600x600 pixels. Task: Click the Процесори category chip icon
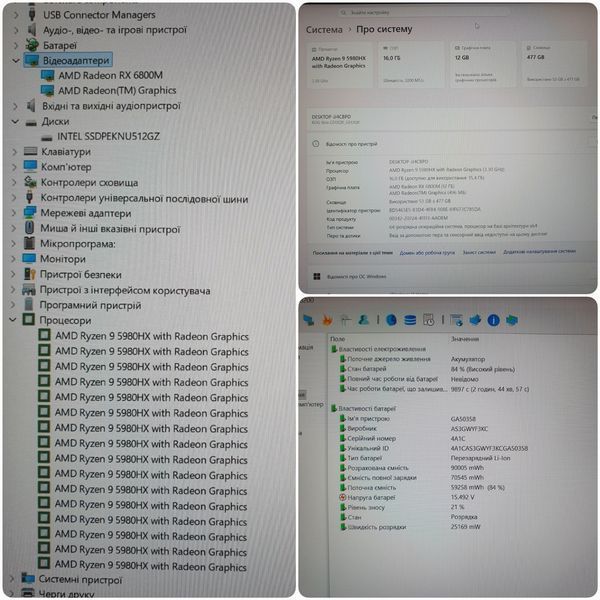click(29, 320)
